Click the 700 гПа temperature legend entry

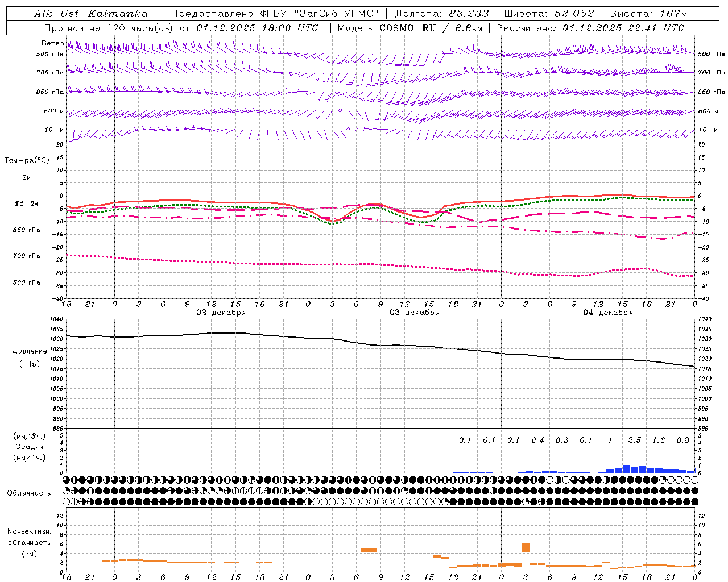tap(26, 256)
